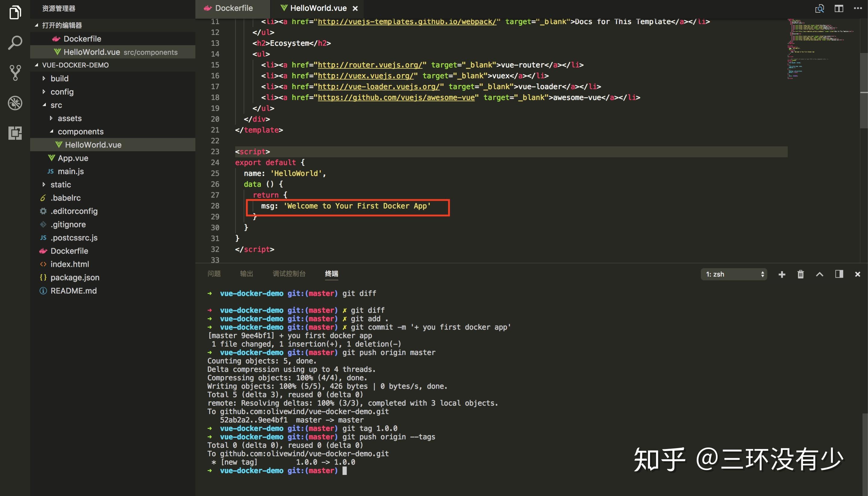
Task: Collapse the components folder
Action: [80, 132]
